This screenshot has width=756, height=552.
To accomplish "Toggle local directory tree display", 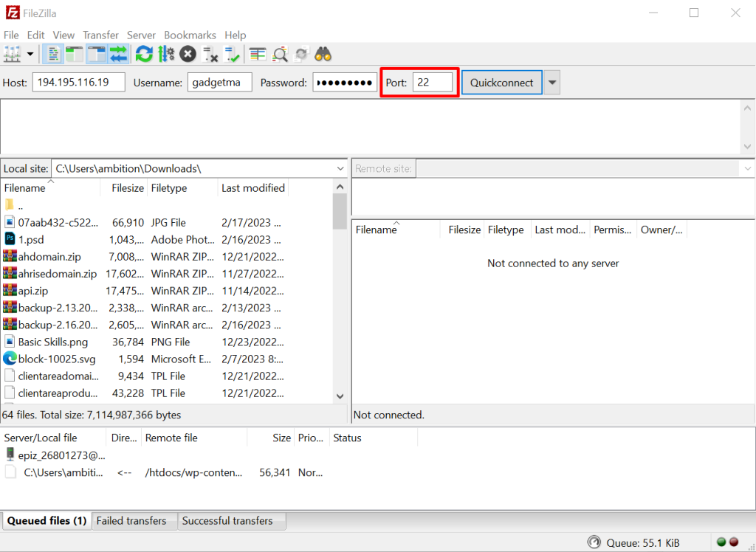I will (75, 54).
